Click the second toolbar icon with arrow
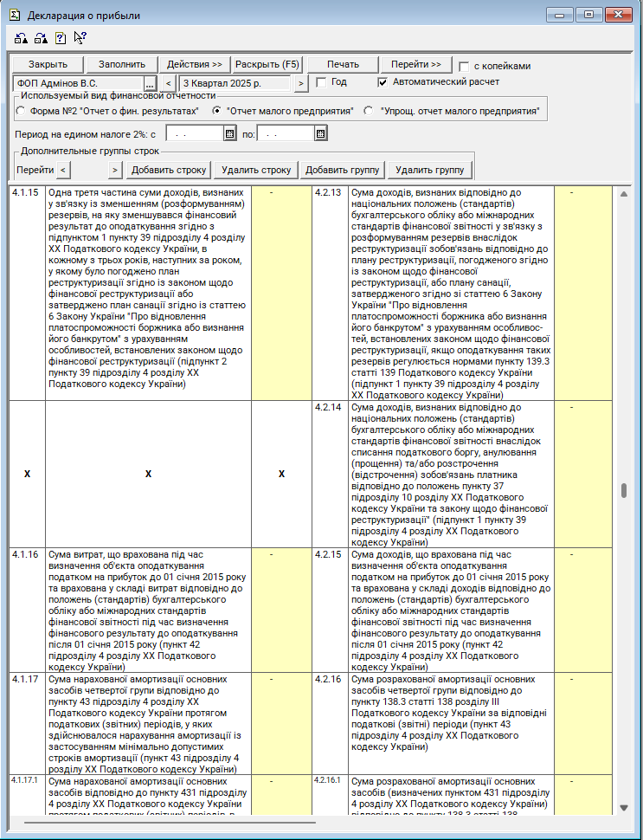The width and height of the screenshot is (643, 840). (40, 38)
